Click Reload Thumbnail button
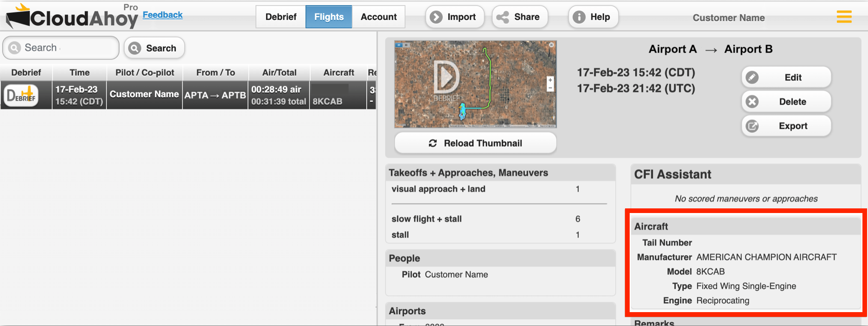The image size is (868, 326). [x=475, y=143]
